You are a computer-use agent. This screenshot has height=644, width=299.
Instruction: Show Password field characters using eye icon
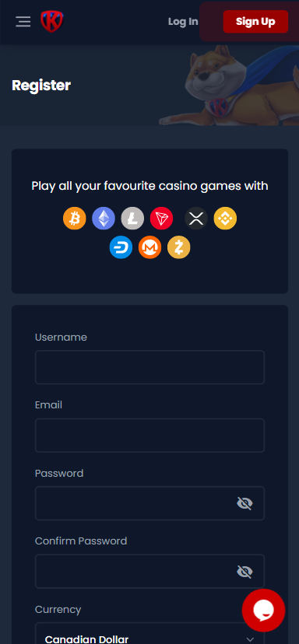(x=244, y=503)
